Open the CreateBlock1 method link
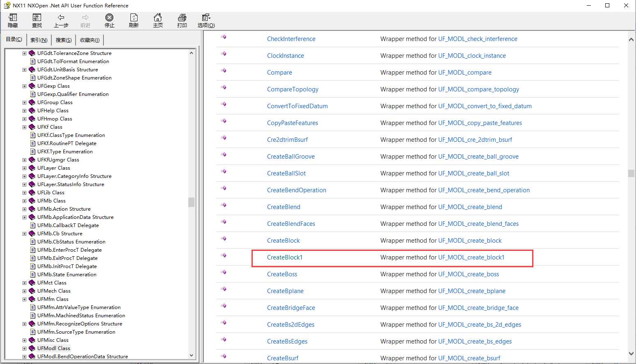The width and height of the screenshot is (636, 364). click(x=285, y=257)
